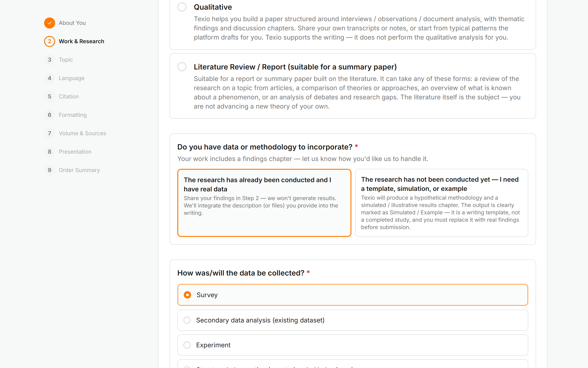Select the Literature Review / Report radio button

pos(182,67)
